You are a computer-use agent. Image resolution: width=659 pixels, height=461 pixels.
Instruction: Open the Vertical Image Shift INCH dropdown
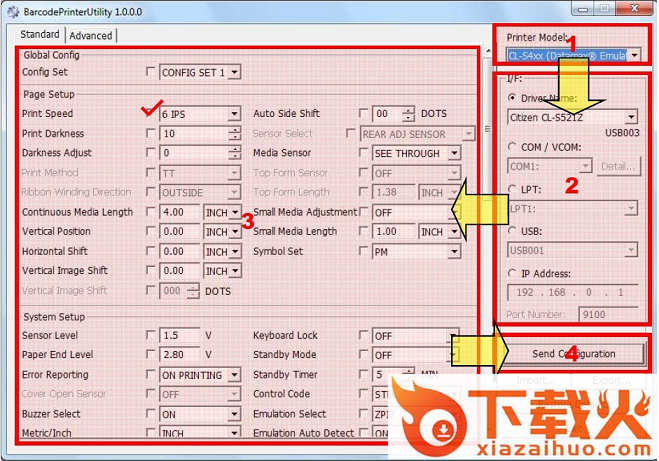pos(235,271)
